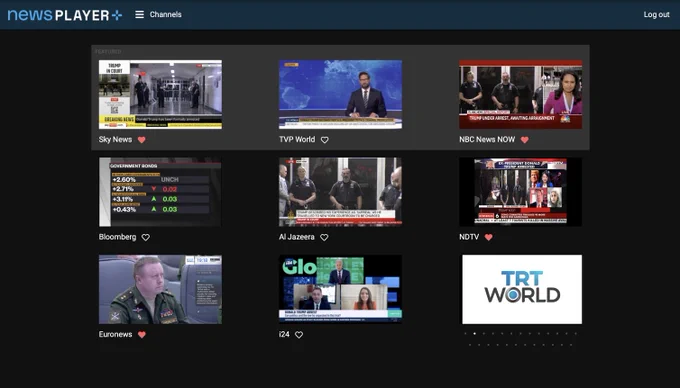Remove NDTV from favorites via heart
Viewport: 680px width, 388px height.
pos(488,237)
